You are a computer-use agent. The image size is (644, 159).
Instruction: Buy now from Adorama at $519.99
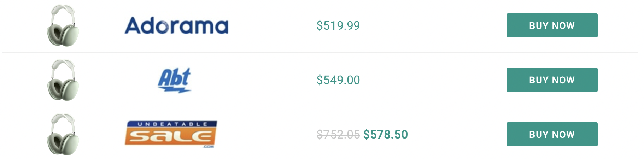(552, 25)
